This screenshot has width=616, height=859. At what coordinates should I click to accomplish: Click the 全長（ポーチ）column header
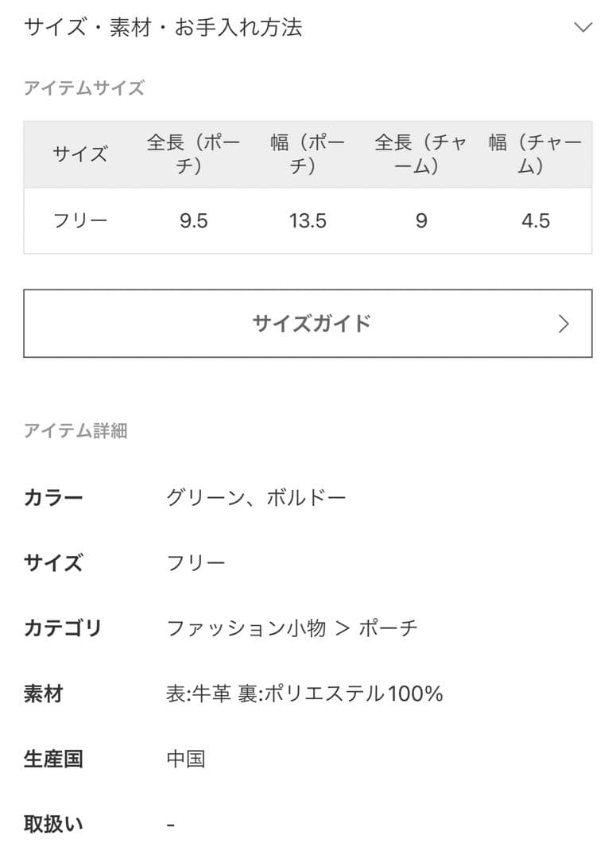pyautogui.click(x=193, y=154)
